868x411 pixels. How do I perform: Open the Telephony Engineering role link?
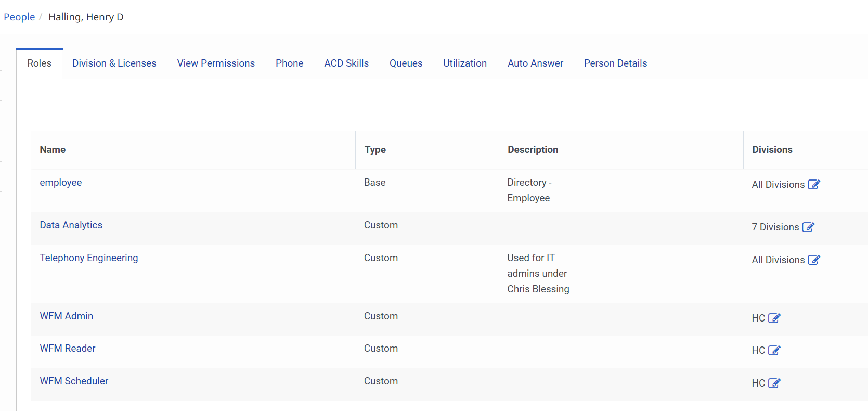click(x=89, y=258)
